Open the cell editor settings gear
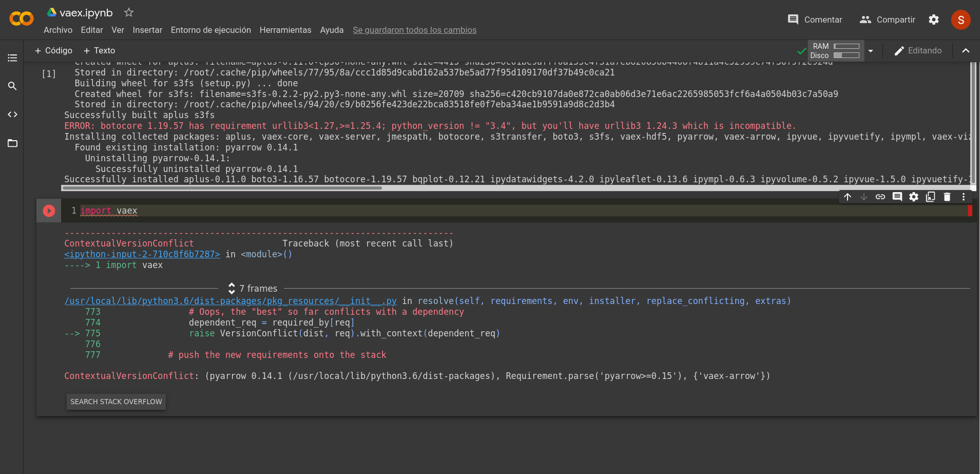Screen dimensions: 980x474 coord(914,197)
